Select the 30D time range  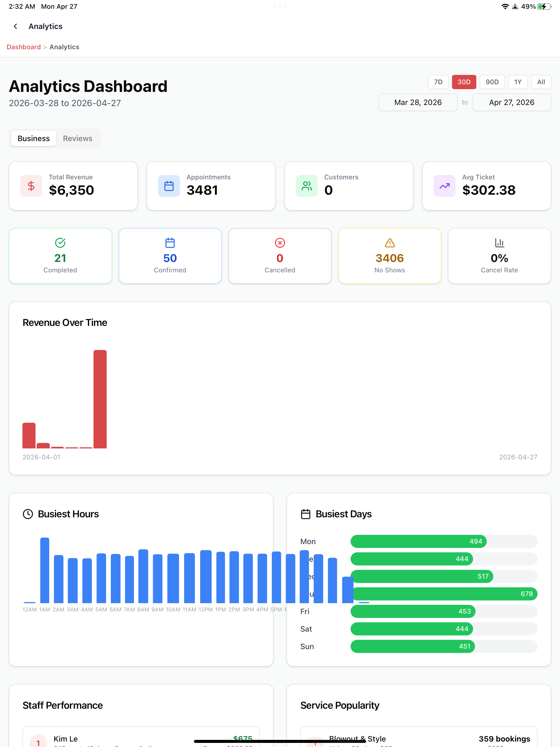pos(464,82)
